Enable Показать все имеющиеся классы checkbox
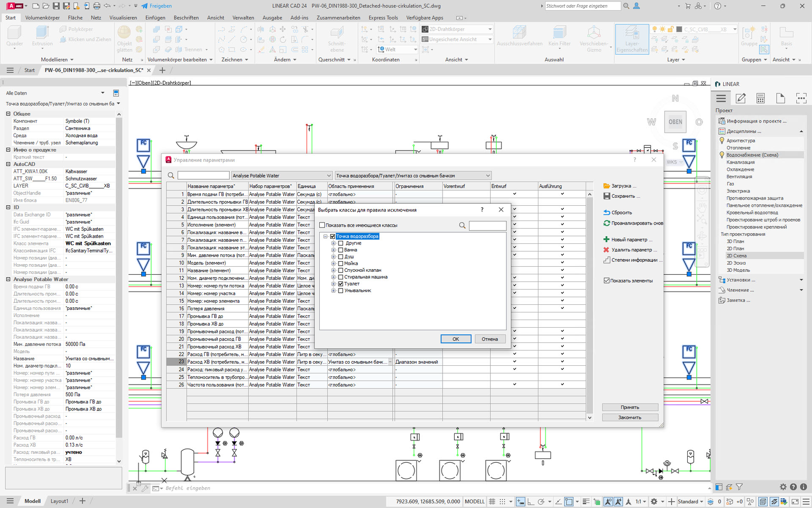812x508 pixels. (322, 225)
